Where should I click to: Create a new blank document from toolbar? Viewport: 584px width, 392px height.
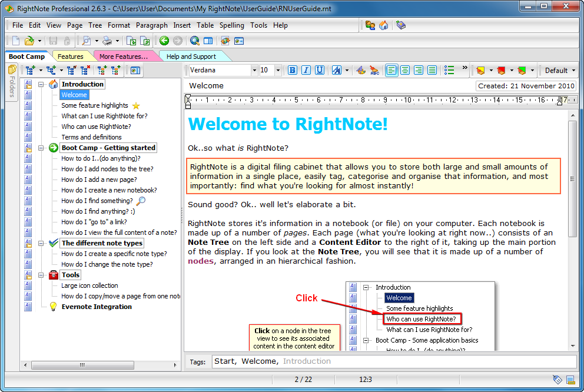click(16, 41)
